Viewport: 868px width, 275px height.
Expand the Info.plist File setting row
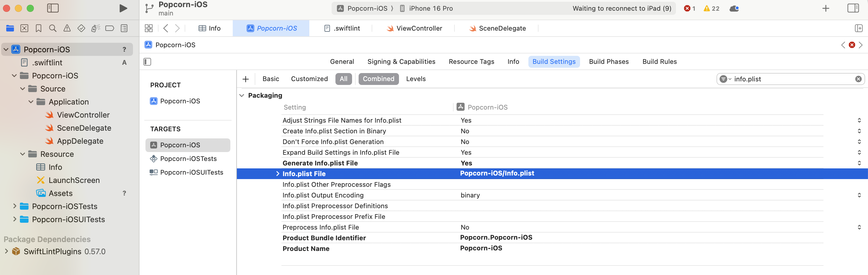tap(278, 173)
